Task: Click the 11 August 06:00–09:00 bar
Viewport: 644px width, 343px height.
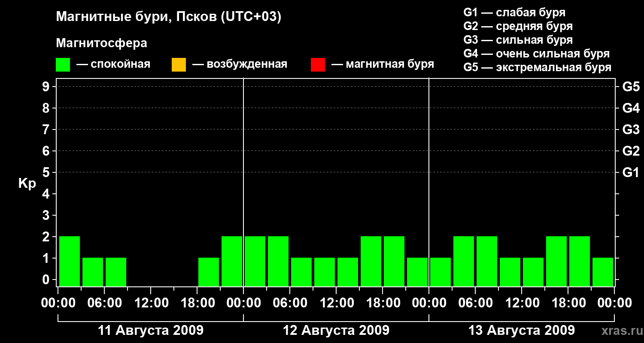Action: (116, 272)
